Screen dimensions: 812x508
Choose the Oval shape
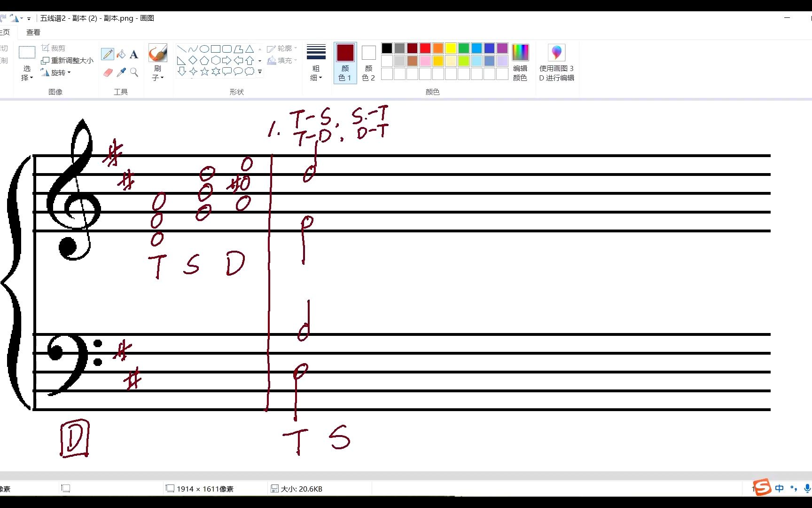204,49
